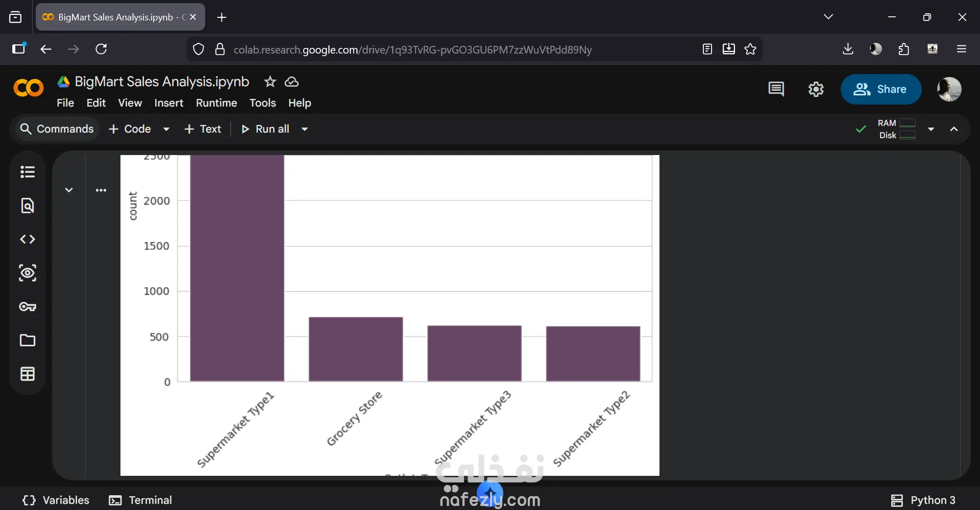The width and height of the screenshot is (980, 510).
Task: Open the Firefox tab overview icon
Action: click(16, 17)
